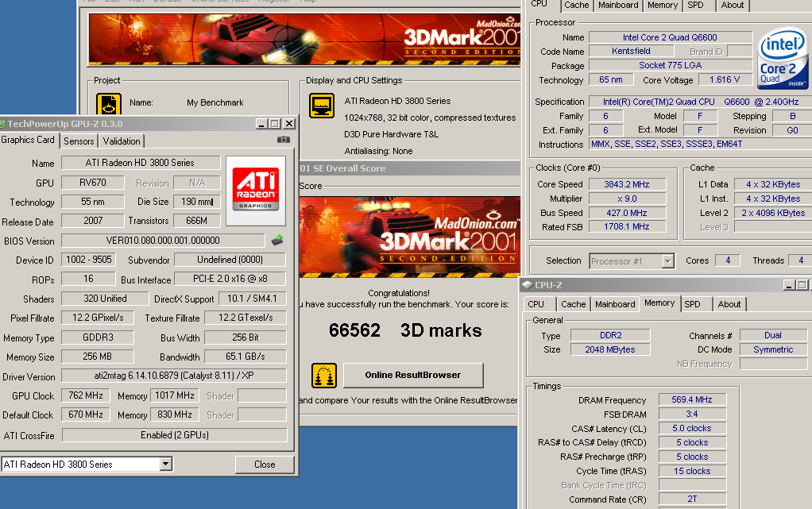The width and height of the screenshot is (812, 509).
Task: Select About tab in lower CPU-Z window
Action: coord(729,304)
